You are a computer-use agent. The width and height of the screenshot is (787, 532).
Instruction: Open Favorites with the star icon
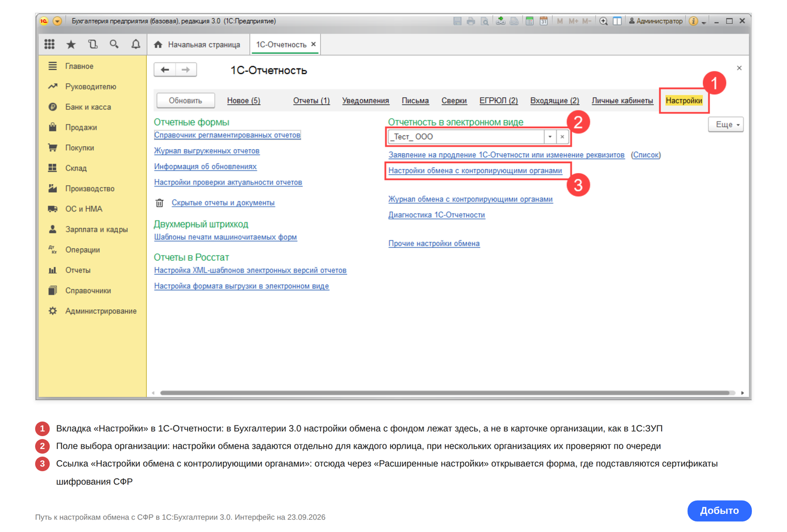(x=71, y=44)
